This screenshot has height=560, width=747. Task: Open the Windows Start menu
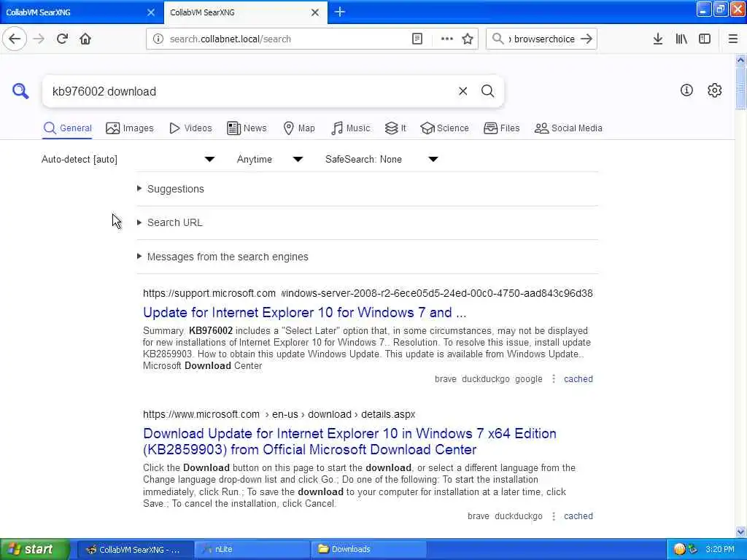[34, 549]
